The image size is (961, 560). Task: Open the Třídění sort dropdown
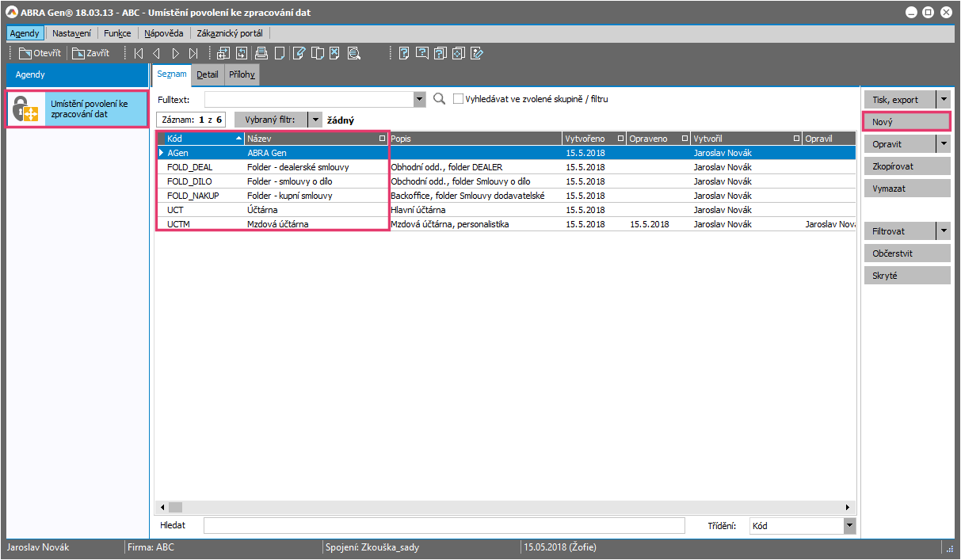coord(849,525)
